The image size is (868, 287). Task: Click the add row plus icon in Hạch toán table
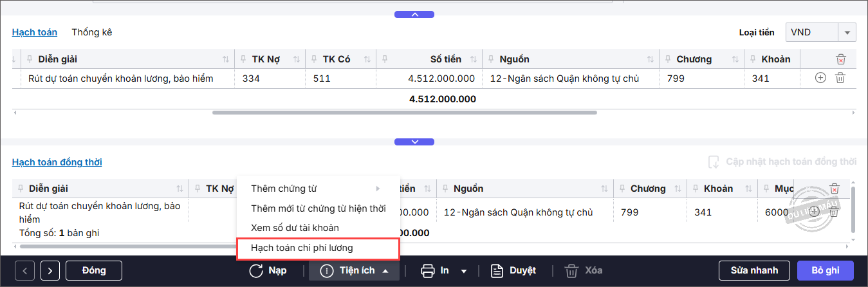tap(820, 79)
